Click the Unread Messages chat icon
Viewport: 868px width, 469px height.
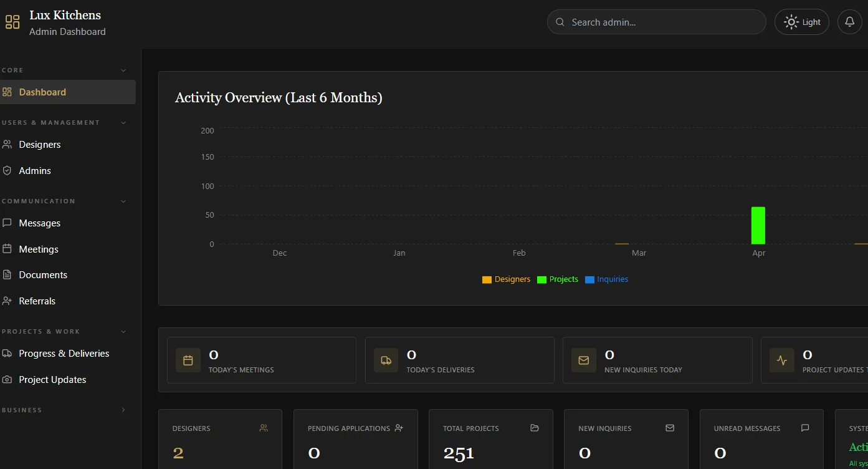click(x=805, y=428)
